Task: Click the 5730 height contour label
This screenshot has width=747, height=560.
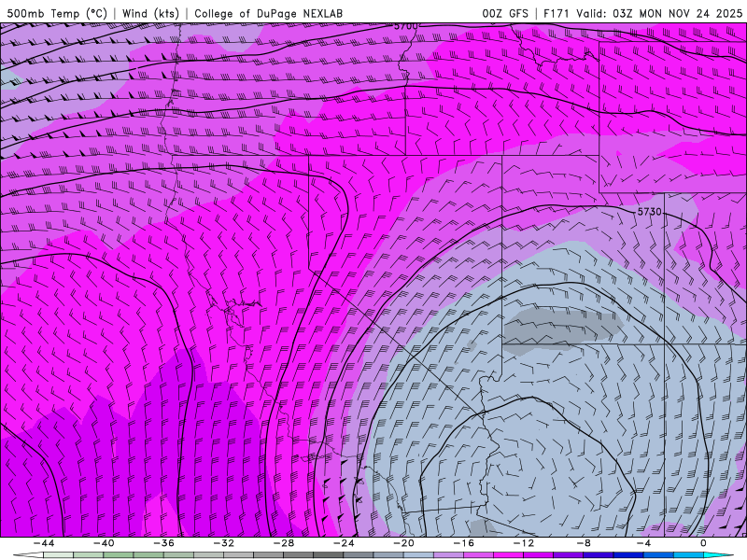Action: [649, 212]
